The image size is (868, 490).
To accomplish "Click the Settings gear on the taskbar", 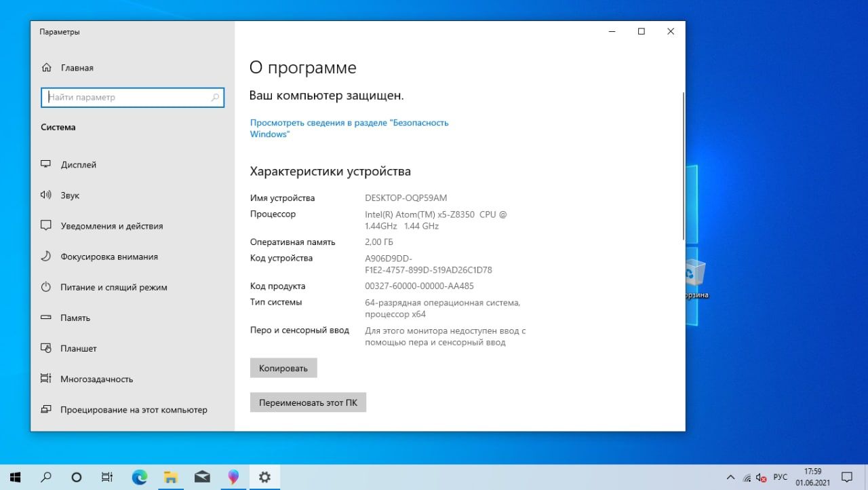I will coord(264,477).
